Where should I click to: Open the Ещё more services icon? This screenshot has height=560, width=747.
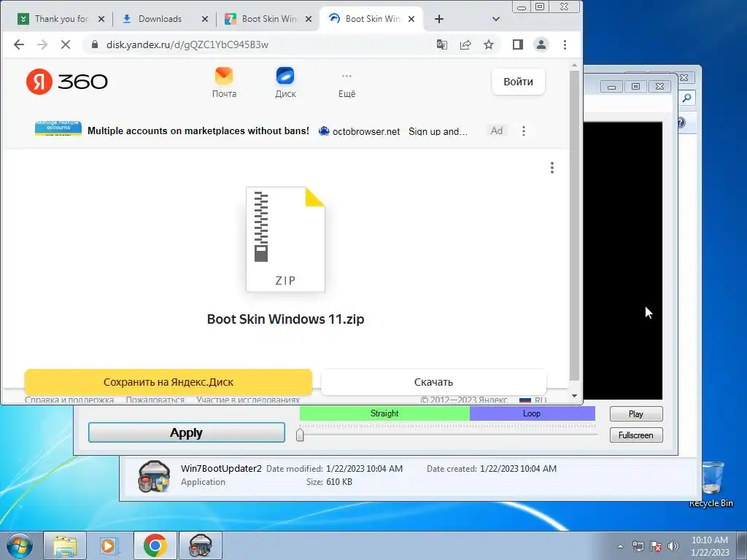(347, 85)
